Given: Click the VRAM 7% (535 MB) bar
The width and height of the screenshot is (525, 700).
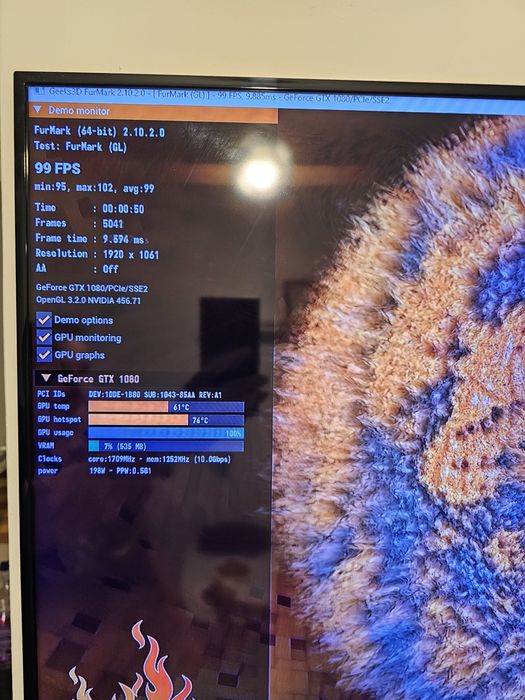Looking at the screenshot, I should pos(166,446).
